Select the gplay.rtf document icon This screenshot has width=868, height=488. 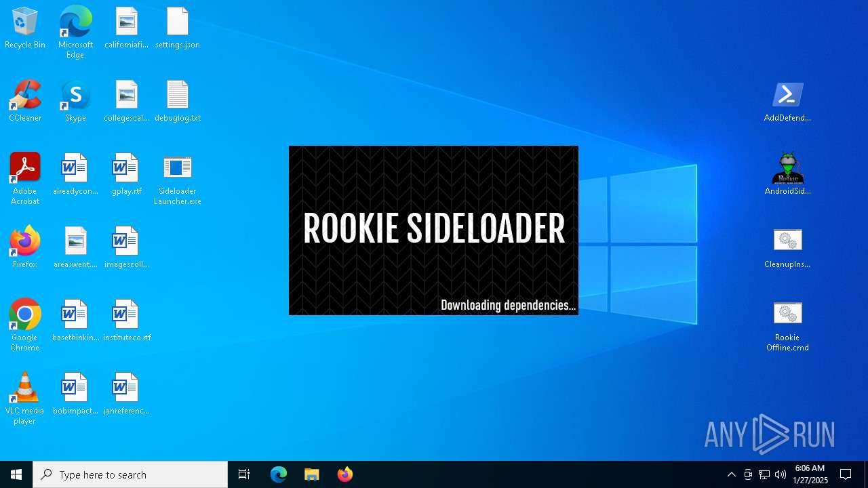pyautogui.click(x=126, y=175)
